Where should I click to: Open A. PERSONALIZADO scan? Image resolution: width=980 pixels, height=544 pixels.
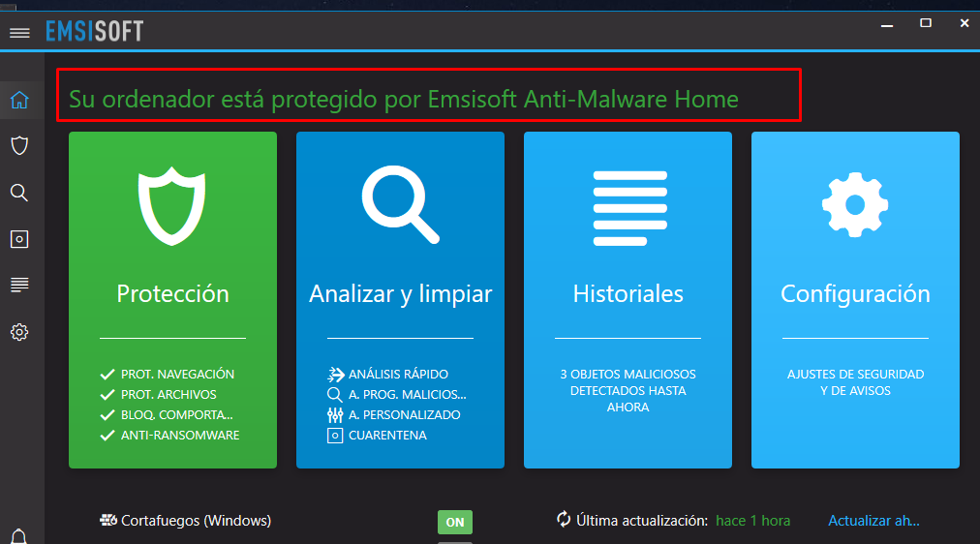click(405, 414)
